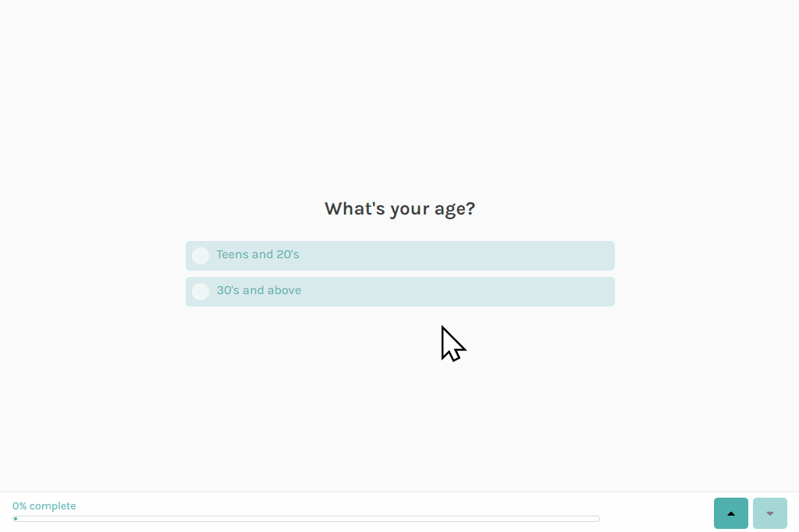Select the Teens and 20's radio circle

pos(201,256)
